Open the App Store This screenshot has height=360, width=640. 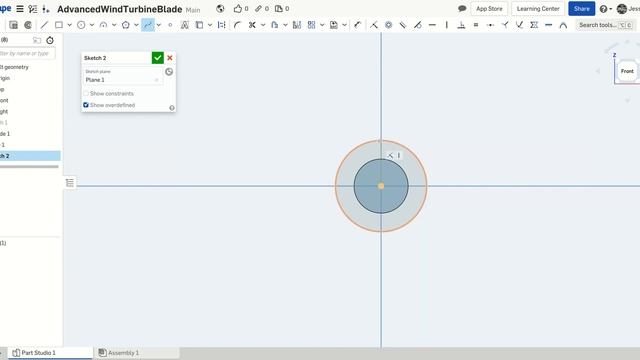tap(489, 9)
